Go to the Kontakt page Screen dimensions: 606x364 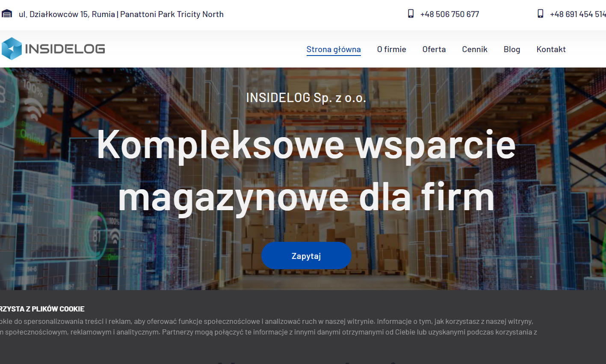pyautogui.click(x=551, y=49)
